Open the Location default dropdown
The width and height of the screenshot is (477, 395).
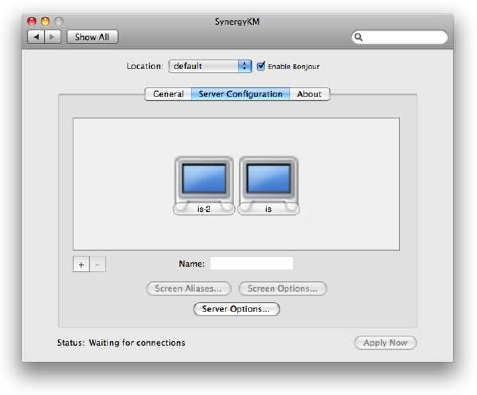[x=210, y=66]
